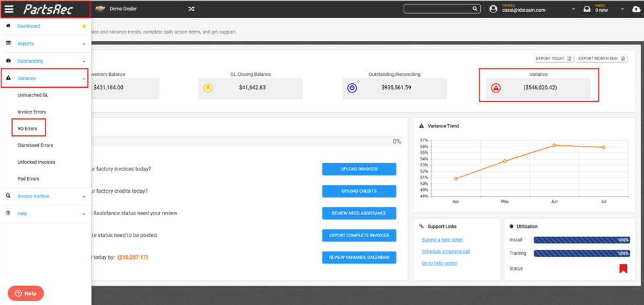Image resolution: width=644 pixels, height=305 pixels.
Task: Click the Support Links chain icon
Action: (x=421, y=226)
